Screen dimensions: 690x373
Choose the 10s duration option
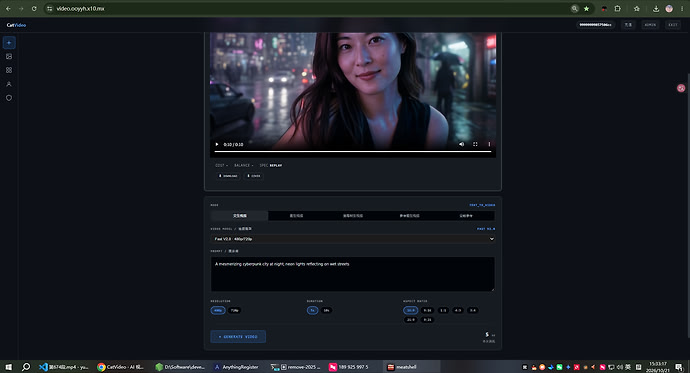(326, 311)
